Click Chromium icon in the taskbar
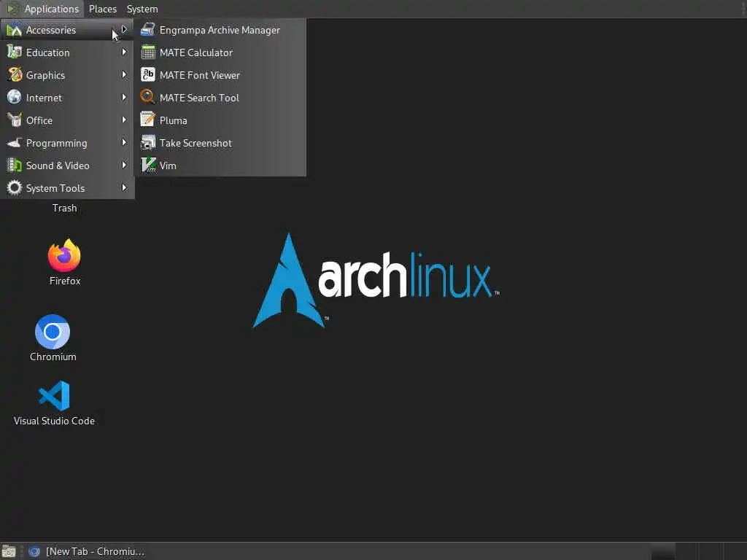 [34, 551]
